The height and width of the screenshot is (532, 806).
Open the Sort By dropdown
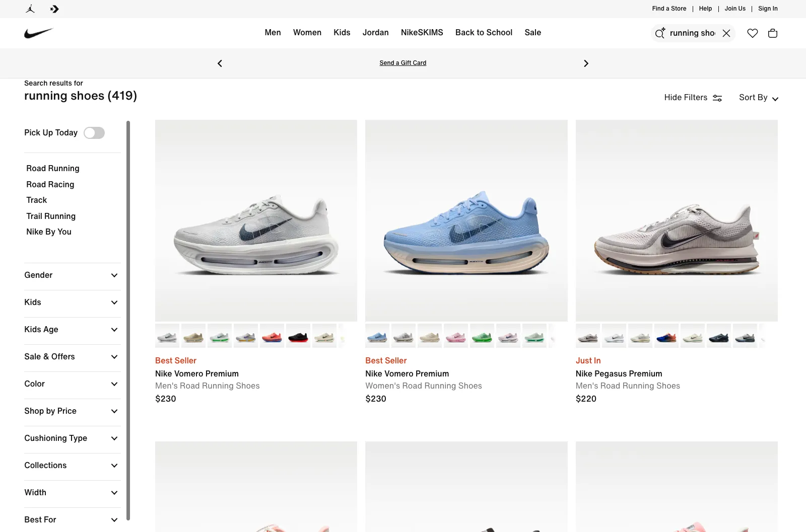(759, 98)
